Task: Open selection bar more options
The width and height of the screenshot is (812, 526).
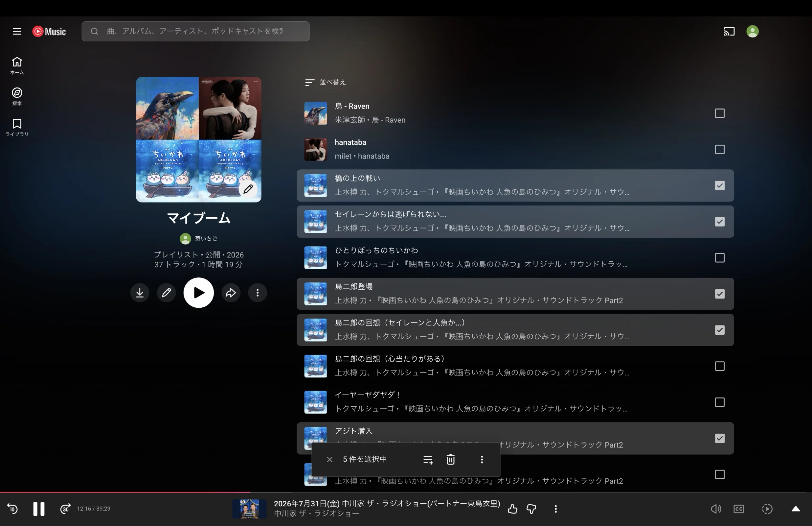Action: coord(482,460)
